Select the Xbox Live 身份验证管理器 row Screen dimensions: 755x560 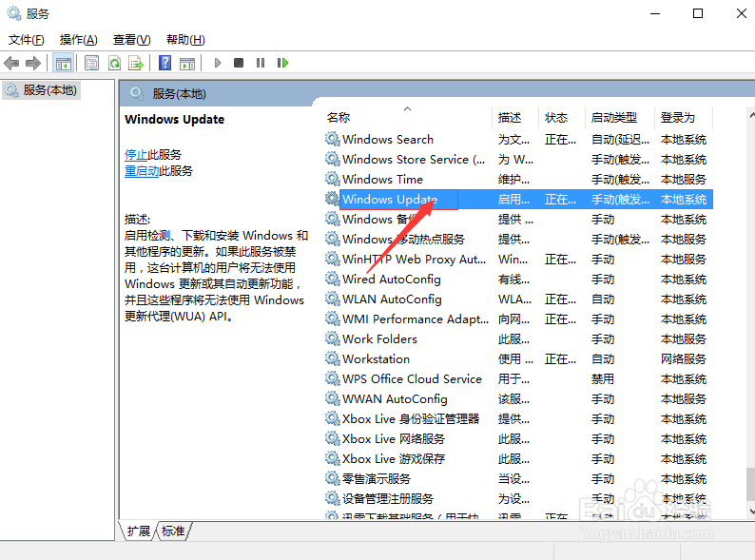tap(518, 419)
